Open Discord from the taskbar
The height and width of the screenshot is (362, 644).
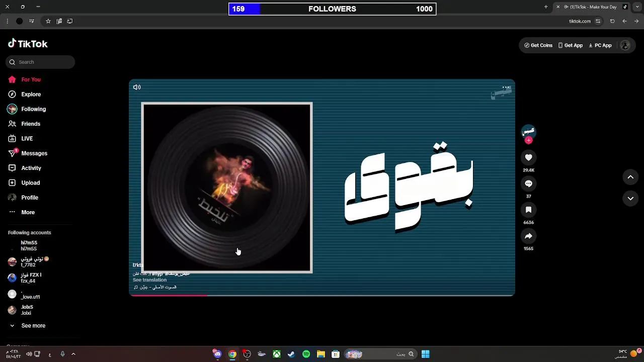point(217,354)
